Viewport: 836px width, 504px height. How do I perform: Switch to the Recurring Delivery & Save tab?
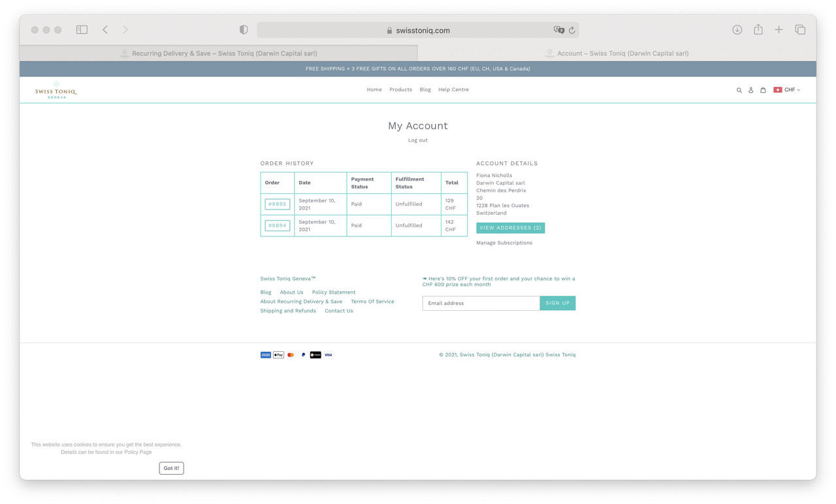[219, 54]
